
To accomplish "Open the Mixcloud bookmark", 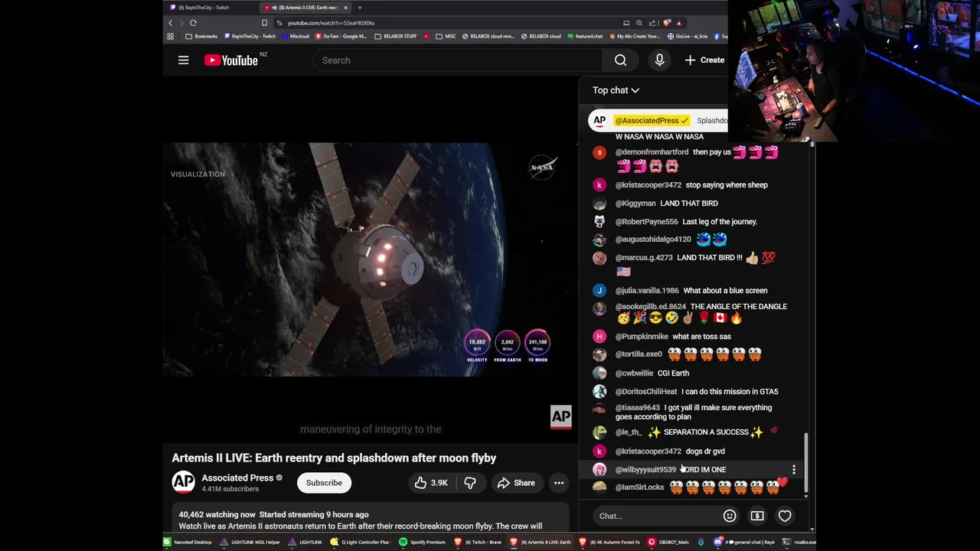I will (x=296, y=36).
